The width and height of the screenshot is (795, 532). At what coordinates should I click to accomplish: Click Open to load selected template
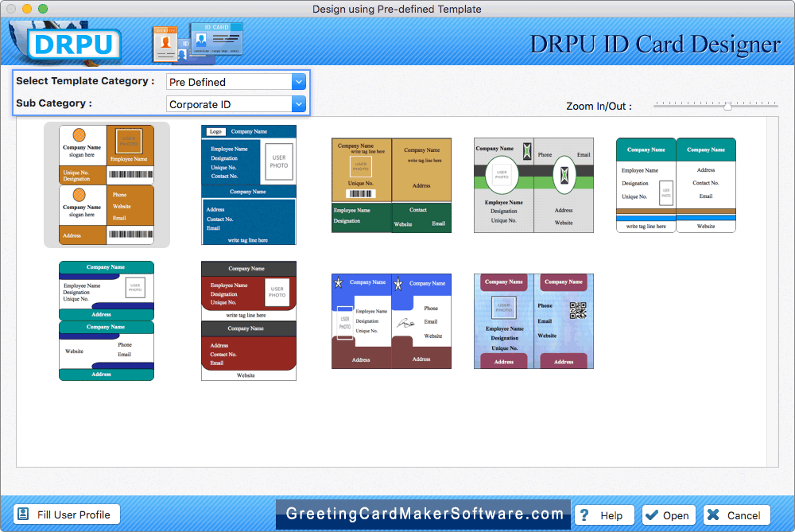click(x=669, y=515)
